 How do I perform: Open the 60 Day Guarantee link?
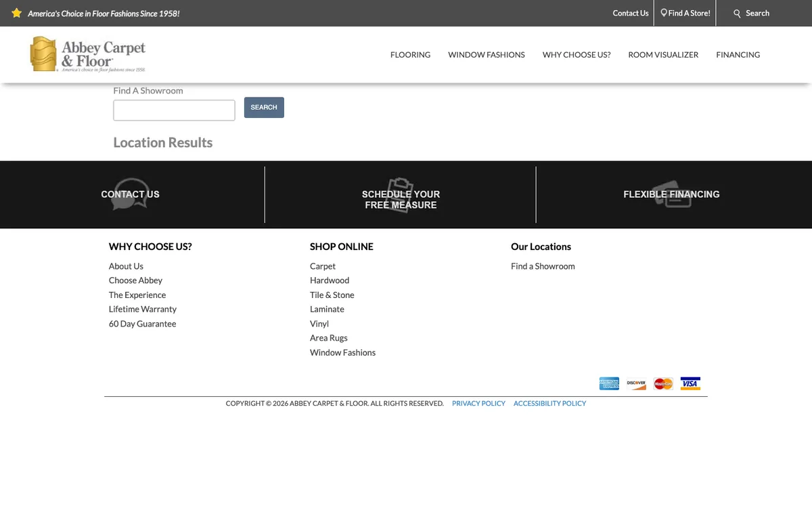coord(142,324)
